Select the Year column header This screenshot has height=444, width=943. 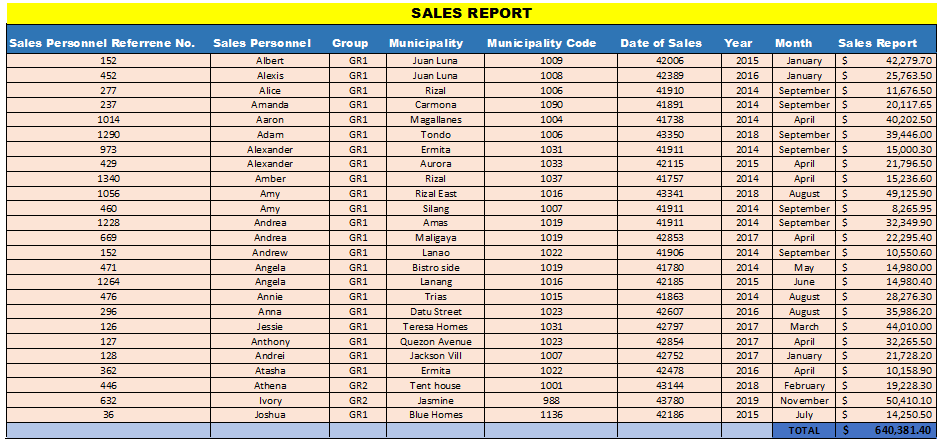738,43
